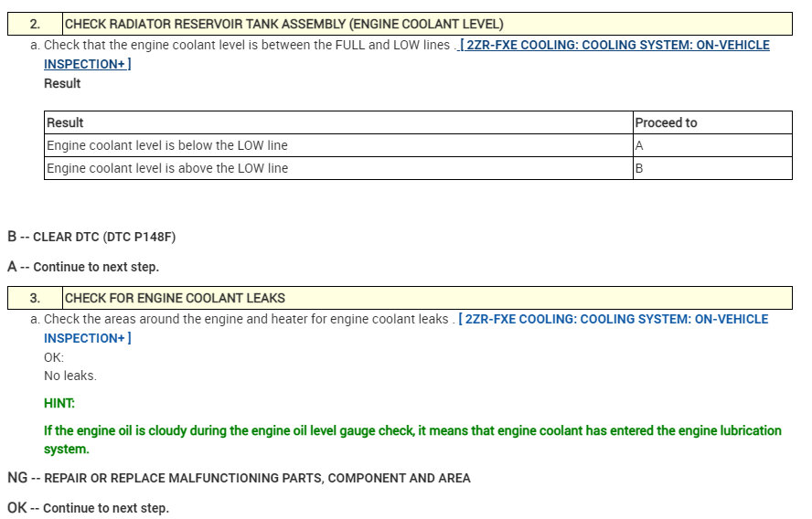Click the 'Proceed to' table header cell
This screenshot has width=812, height=519.
712,122
